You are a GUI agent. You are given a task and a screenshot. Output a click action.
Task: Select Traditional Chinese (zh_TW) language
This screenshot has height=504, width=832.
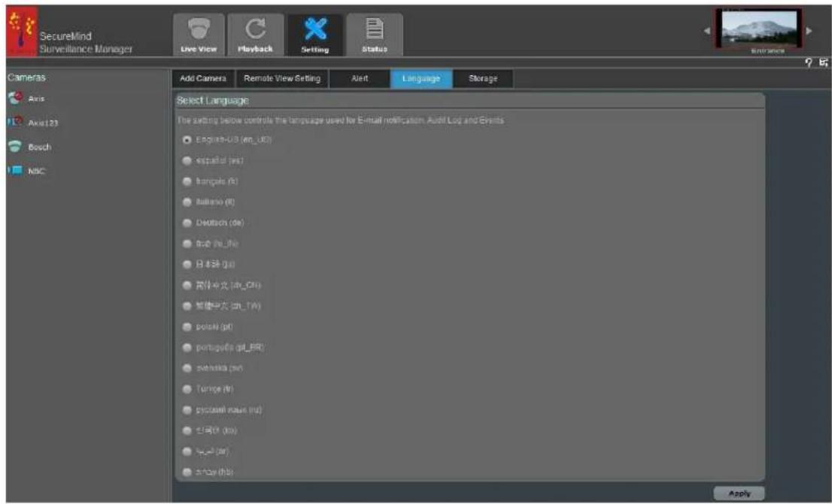tap(187, 306)
